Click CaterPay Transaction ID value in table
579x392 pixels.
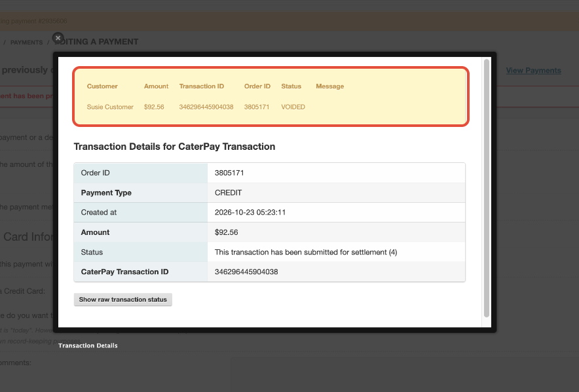click(246, 272)
